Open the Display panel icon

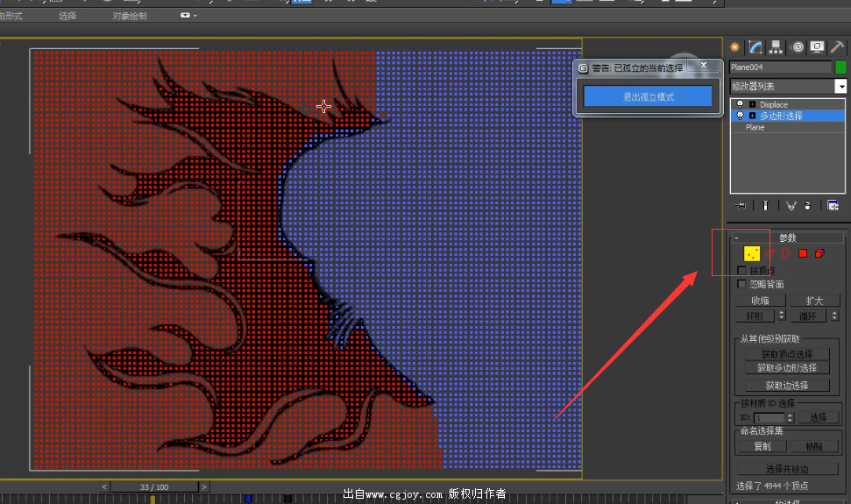click(817, 47)
